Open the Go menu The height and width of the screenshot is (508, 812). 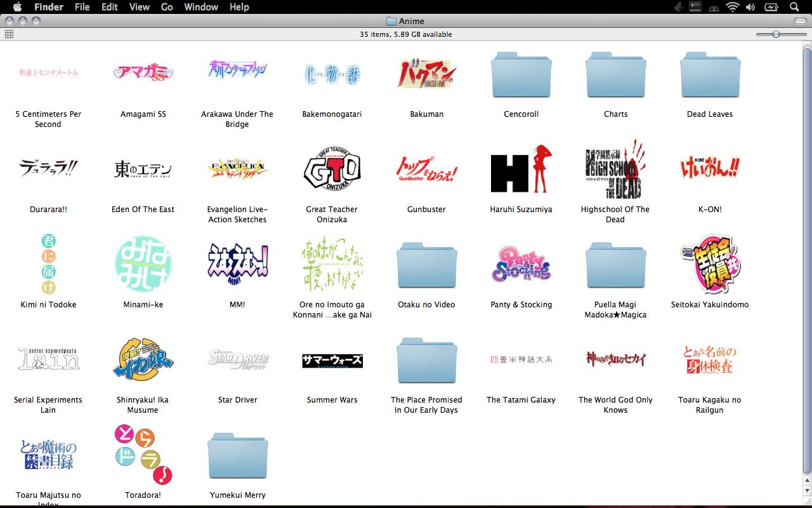[167, 7]
